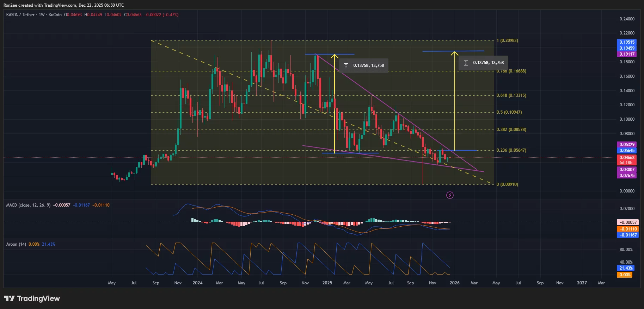Image resolution: width=644 pixels, height=309 pixels.
Task: Click the 0 (0.00910) Fibonacci bottom label
Action: pos(507,184)
